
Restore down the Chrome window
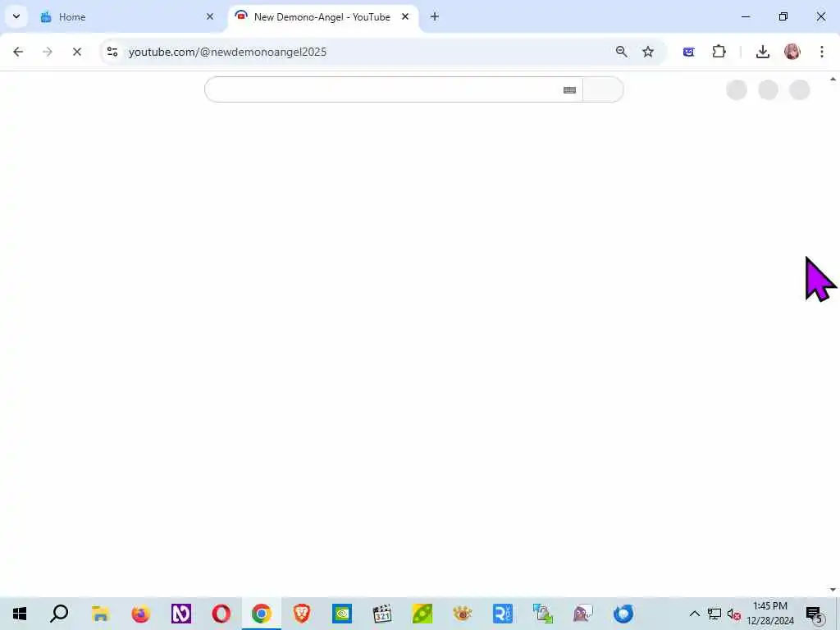point(783,16)
